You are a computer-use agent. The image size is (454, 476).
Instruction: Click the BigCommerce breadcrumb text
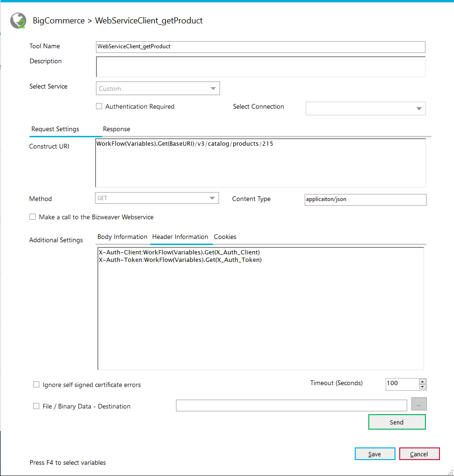click(59, 21)
